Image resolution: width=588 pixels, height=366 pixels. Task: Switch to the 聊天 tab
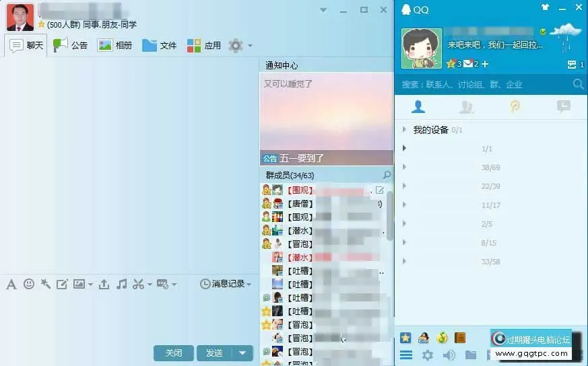tap(26, 45)
